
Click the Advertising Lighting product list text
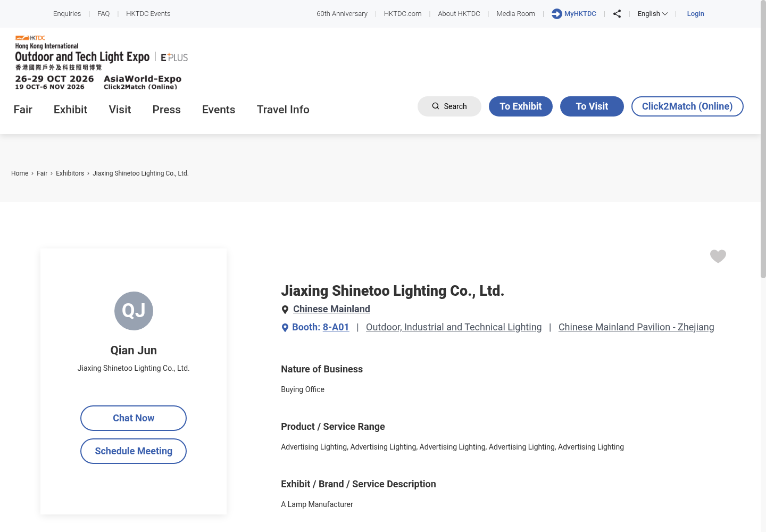[452, 447]
